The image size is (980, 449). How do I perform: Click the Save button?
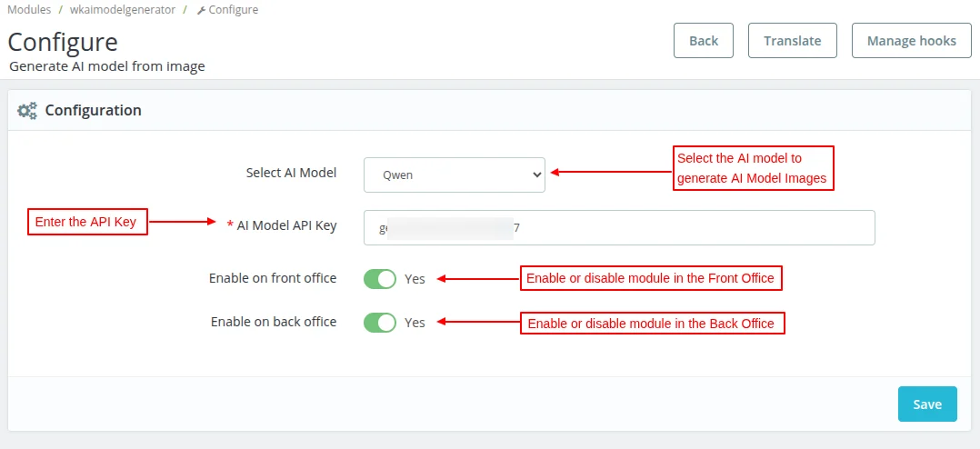tap(927, 404)
